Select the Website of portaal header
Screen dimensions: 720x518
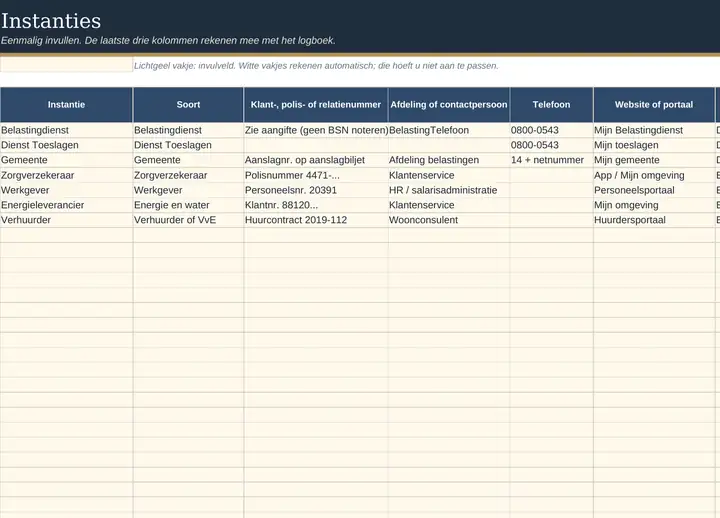(654, 105)
